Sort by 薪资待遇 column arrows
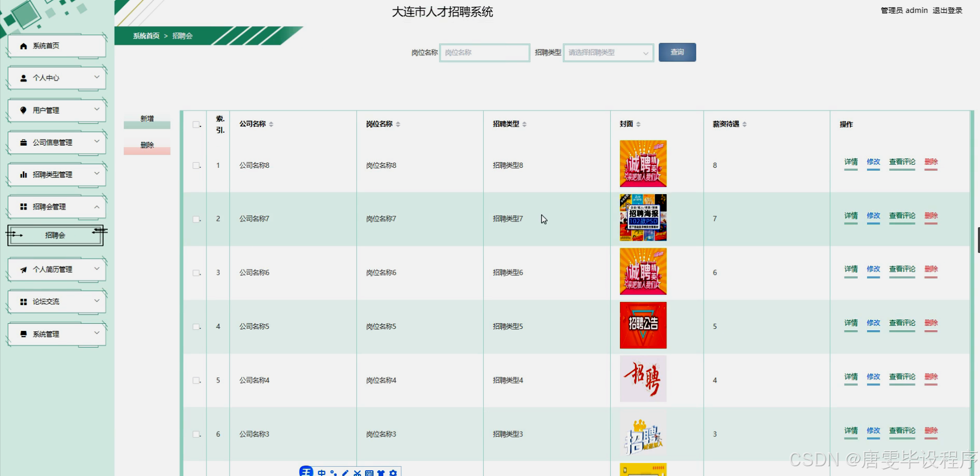 coord(745,124)
